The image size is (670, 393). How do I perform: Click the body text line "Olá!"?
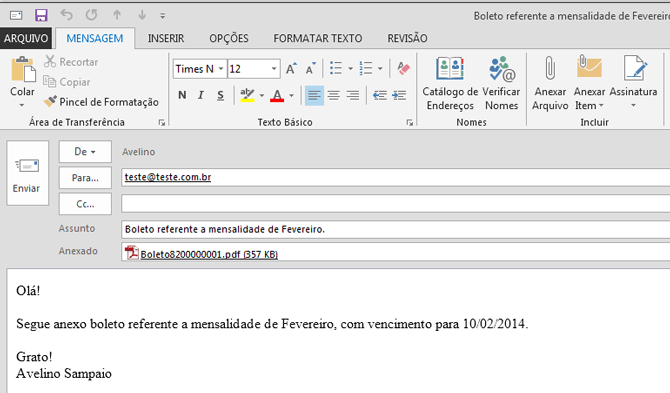click(28, 291)
